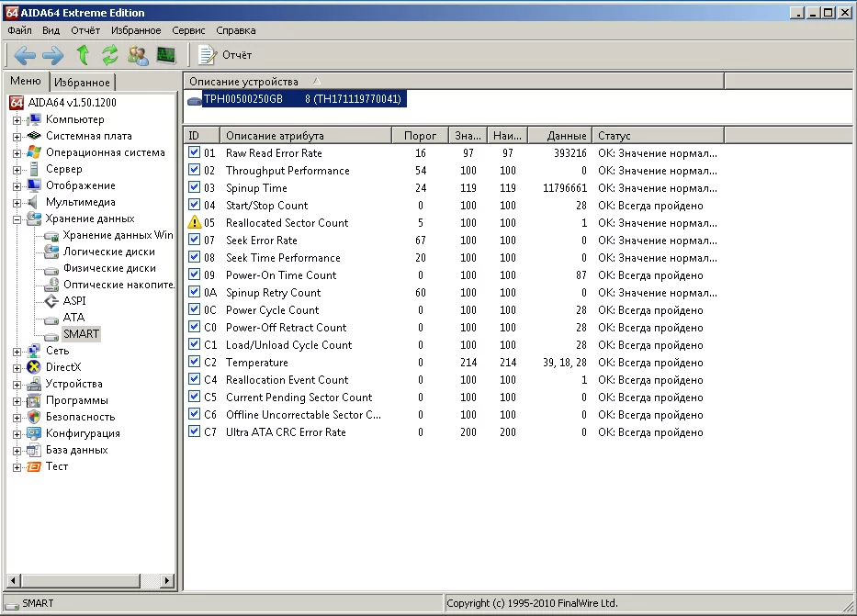Switch to the Избранное tab

(x=81, y=83)
